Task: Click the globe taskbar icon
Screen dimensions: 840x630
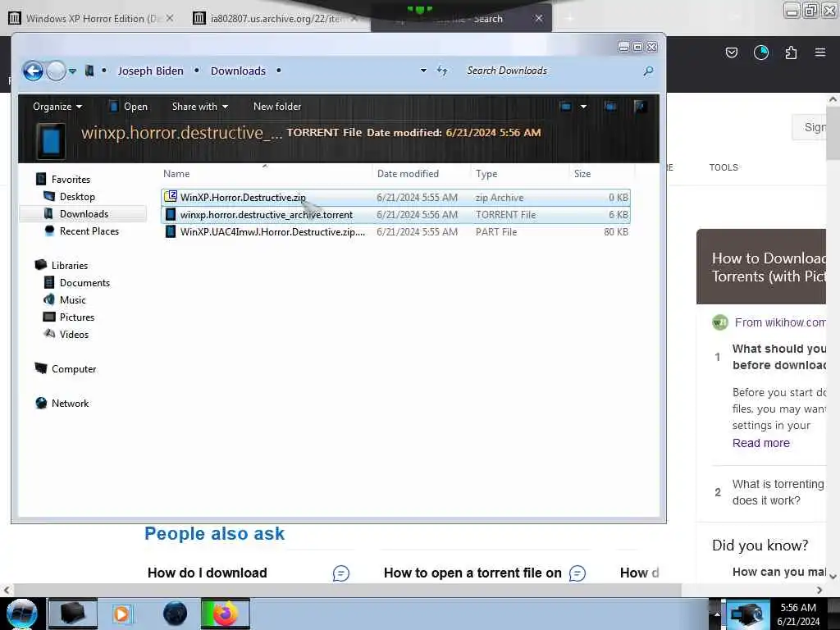Action: coord(175,614)
